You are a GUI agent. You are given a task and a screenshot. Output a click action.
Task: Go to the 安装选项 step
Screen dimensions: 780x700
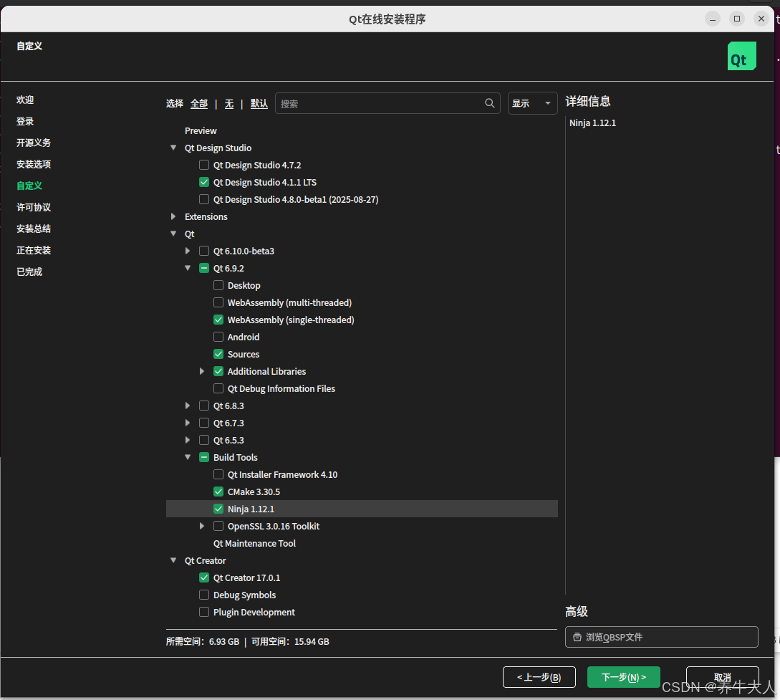(x=34, y=164)
